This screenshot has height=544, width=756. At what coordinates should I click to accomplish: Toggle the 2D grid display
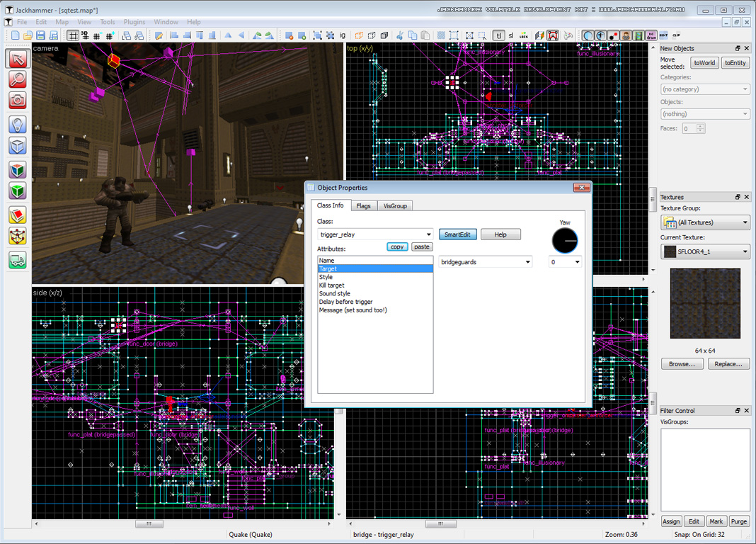coord(73,35)
